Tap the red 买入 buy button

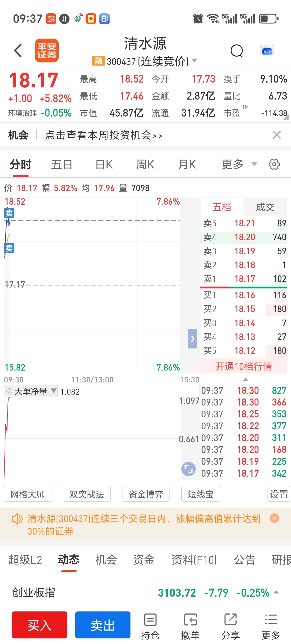(x=40, y=625)
